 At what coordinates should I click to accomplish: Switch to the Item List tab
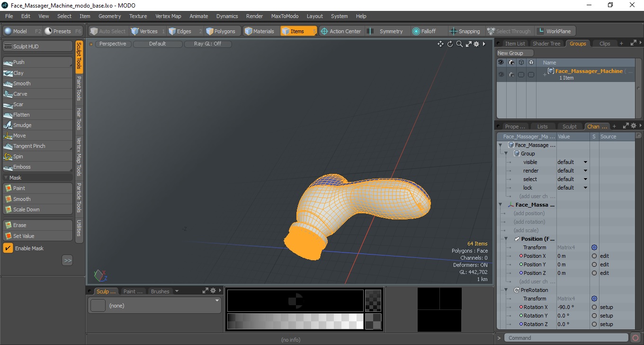[514, 44]
